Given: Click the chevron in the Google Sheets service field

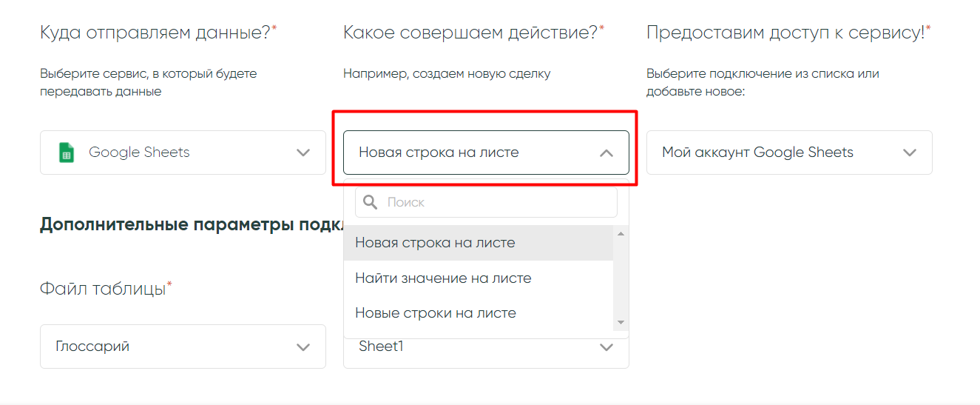Looking at the screenshot, I should click(x=303, y=153).
